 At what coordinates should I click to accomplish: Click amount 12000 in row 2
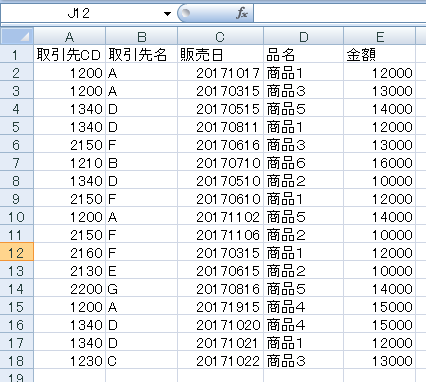380,73
